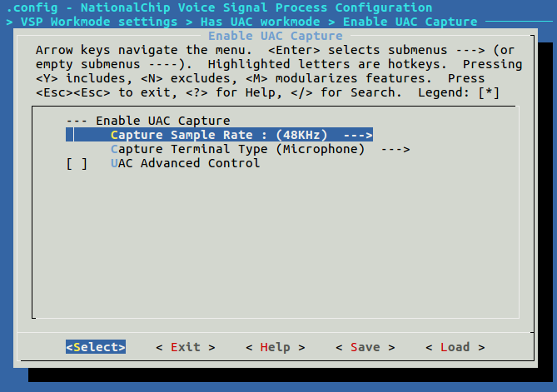
Task: Click the 'Enable UAC Capture' dialog title
Action: pyautogui.click(x=275, y=36)
